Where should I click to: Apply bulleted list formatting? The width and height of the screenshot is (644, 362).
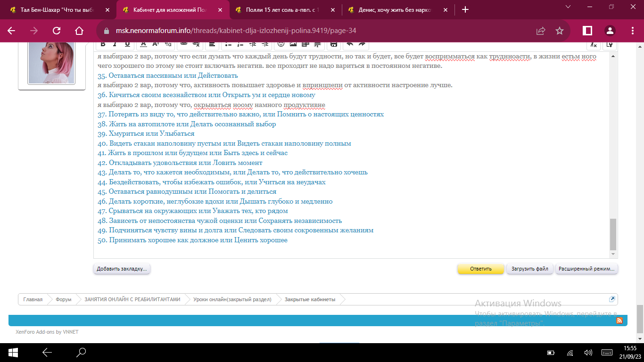[228, 44]
